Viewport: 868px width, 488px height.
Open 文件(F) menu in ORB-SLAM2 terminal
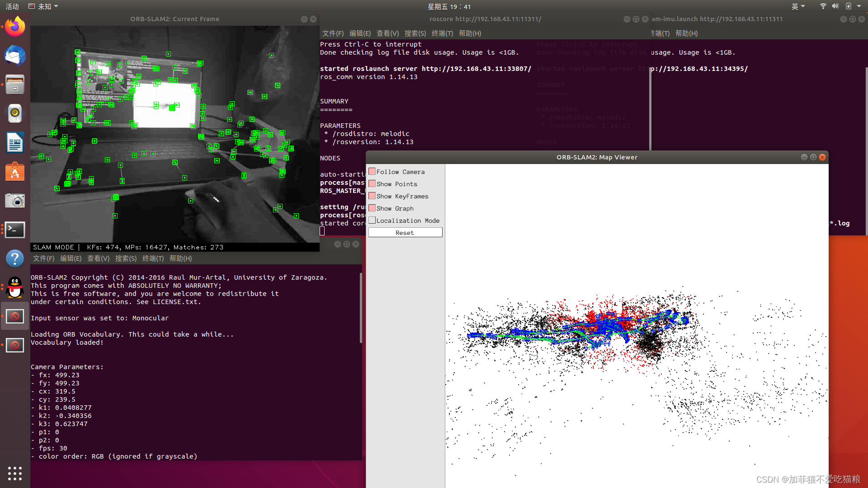pos(43,258)
